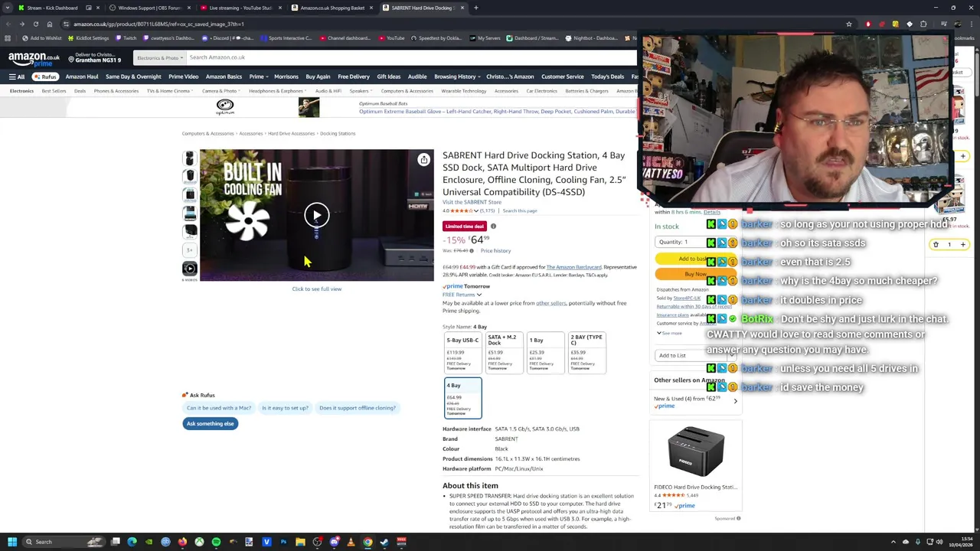
Task: Expand the Add to List dropdown arrow
Action: [x=732, y=355]
